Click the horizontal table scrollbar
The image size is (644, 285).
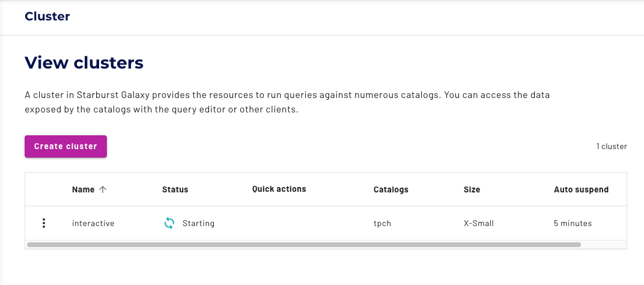pyautogui.click(x=303, y=245)
